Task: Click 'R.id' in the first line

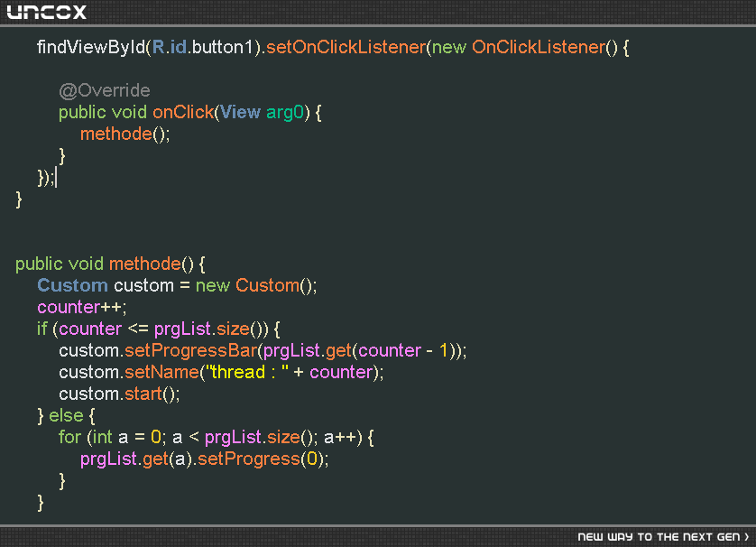Action: pyautogui.click(x=170, y=47)
